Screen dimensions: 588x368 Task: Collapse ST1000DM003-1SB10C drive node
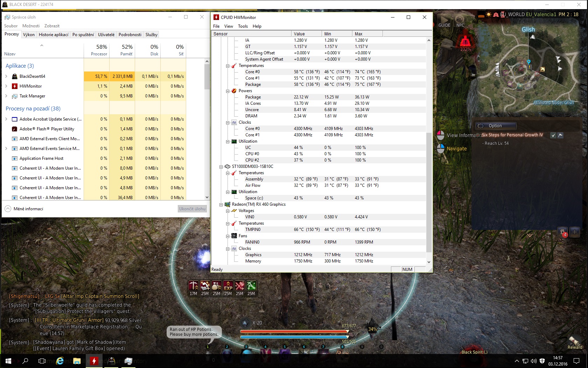221,167
